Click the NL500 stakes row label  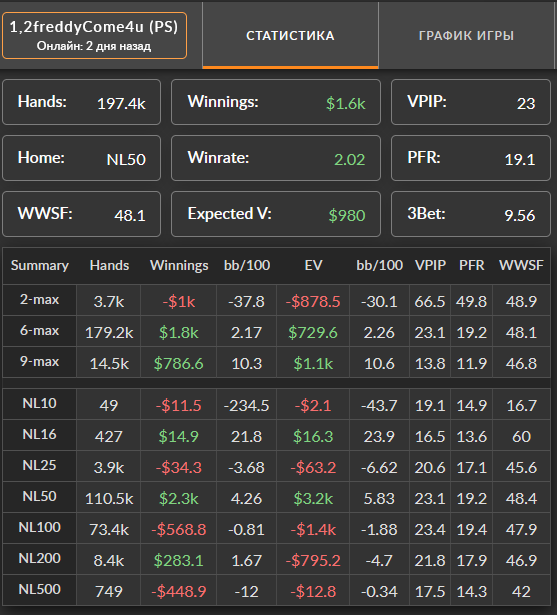pos(40,590)
